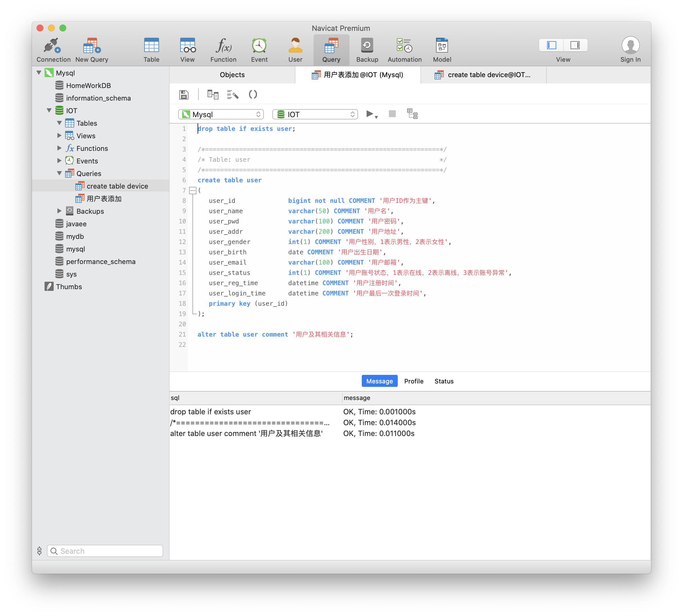This screenshot has height=616, width=683.
Task: Expand the Functions tree node
Action: (59, 148)
